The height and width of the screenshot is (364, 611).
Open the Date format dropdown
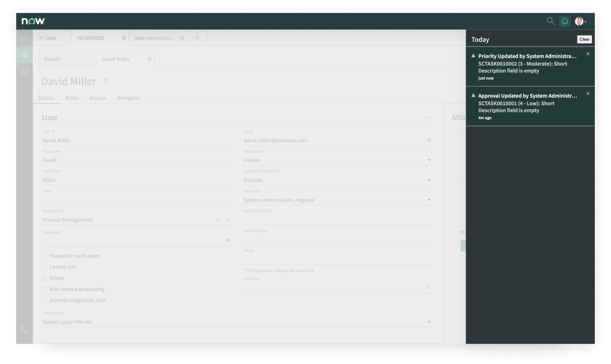(x=238, y=322)
